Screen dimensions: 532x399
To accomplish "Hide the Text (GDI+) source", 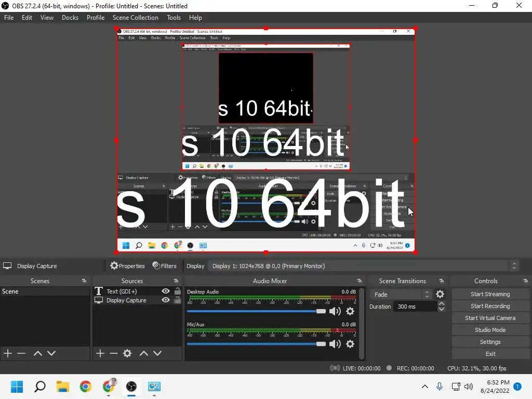I will click(x=166, y=291).
